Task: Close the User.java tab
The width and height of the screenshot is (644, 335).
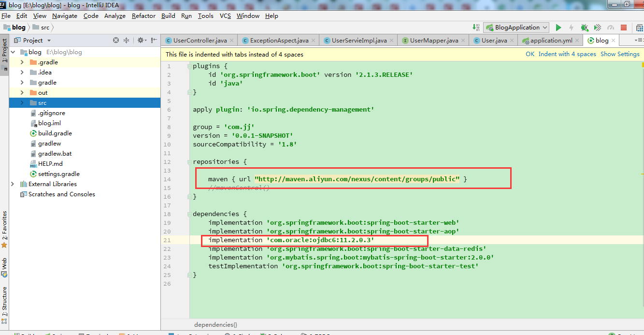Action: [512, 41]
